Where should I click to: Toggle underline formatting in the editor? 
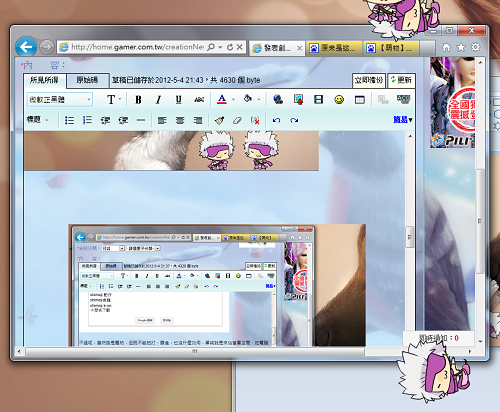click(179, 99)
